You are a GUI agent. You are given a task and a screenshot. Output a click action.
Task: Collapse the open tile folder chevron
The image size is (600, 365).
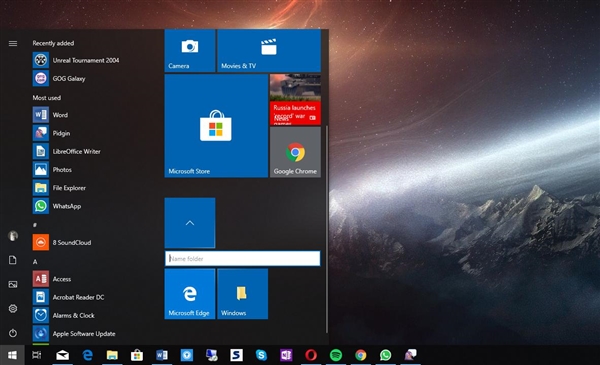click(190, 223)
